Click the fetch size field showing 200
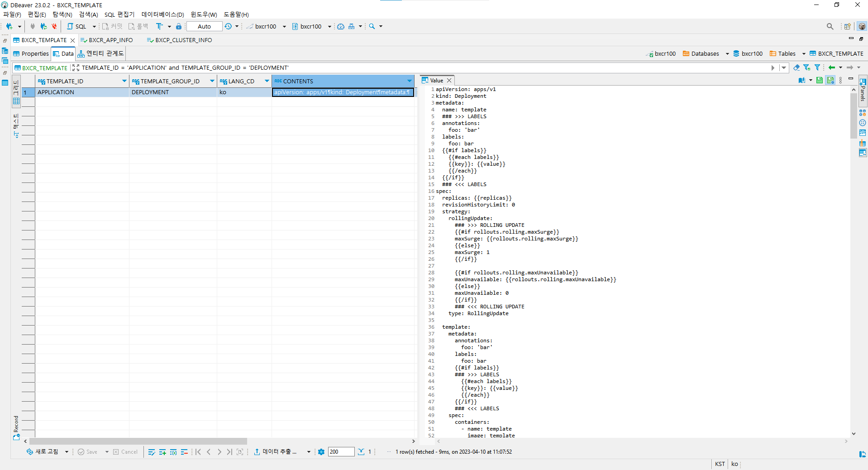The height and width of the screenshot is (470, 868). click(x=341, y=452)
